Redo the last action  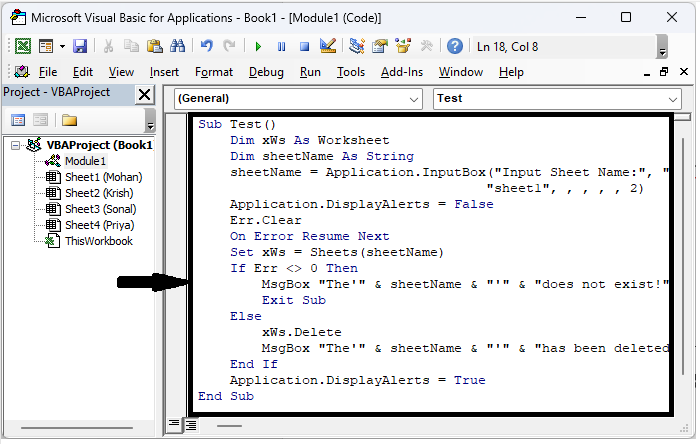point(229,46)
